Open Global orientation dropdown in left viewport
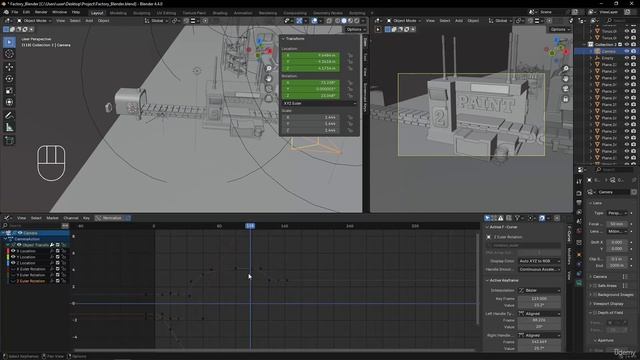Viewport: 640px width, 360px height. [x=157, y=20]
